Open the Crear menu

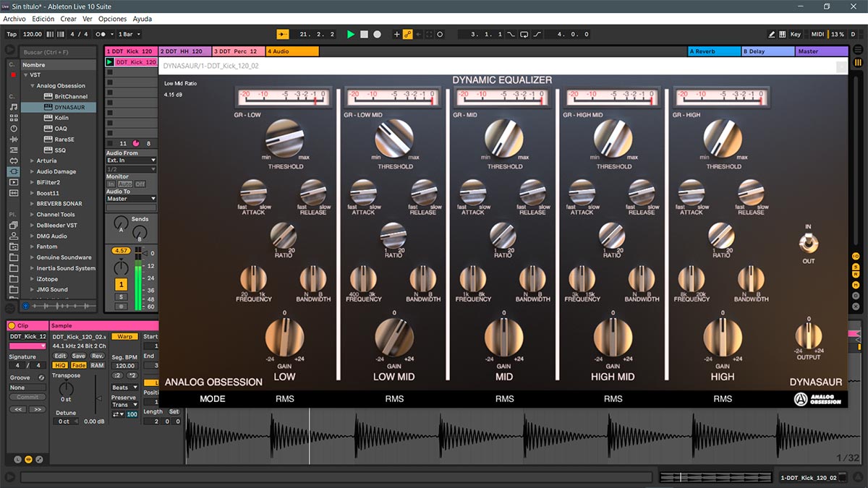(x=68, y=19)
